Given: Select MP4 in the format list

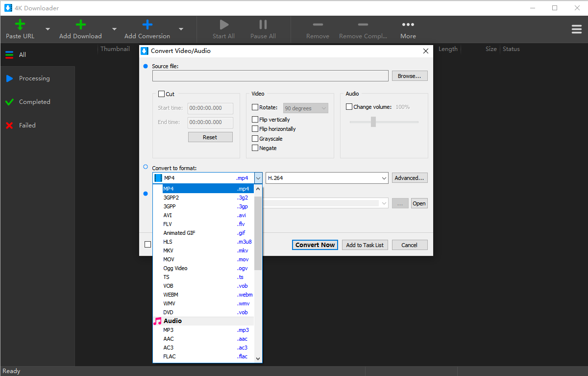Looking at the screenshot, I should click(203, 189).
